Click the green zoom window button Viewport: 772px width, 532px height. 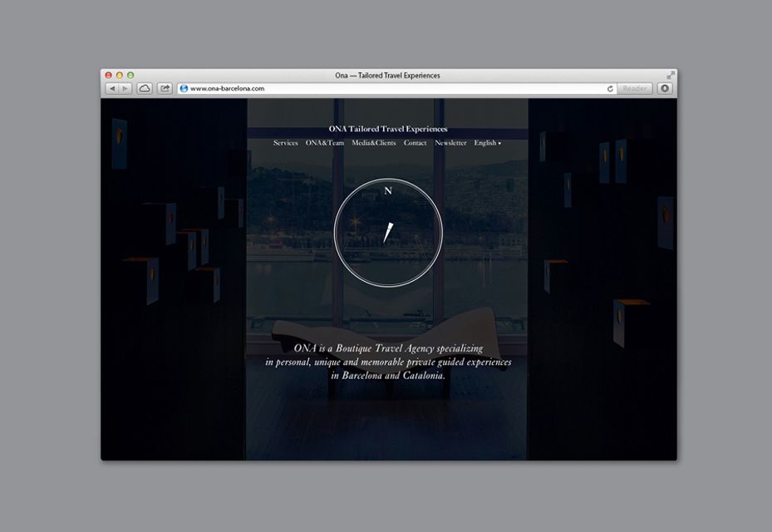tap(130, 76)
